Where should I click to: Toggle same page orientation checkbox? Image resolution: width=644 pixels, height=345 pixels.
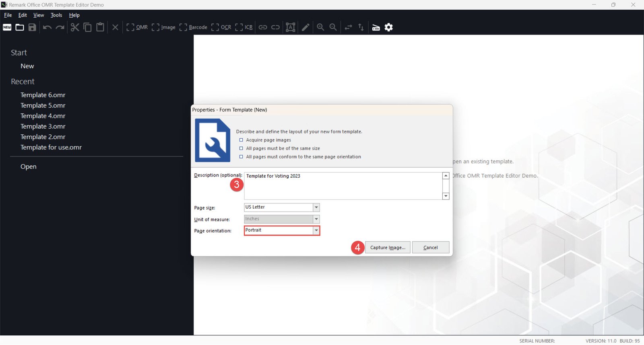click(241, 157)
